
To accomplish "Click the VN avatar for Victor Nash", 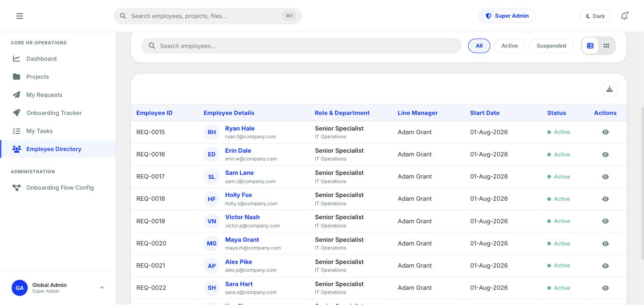I will 212,221.
